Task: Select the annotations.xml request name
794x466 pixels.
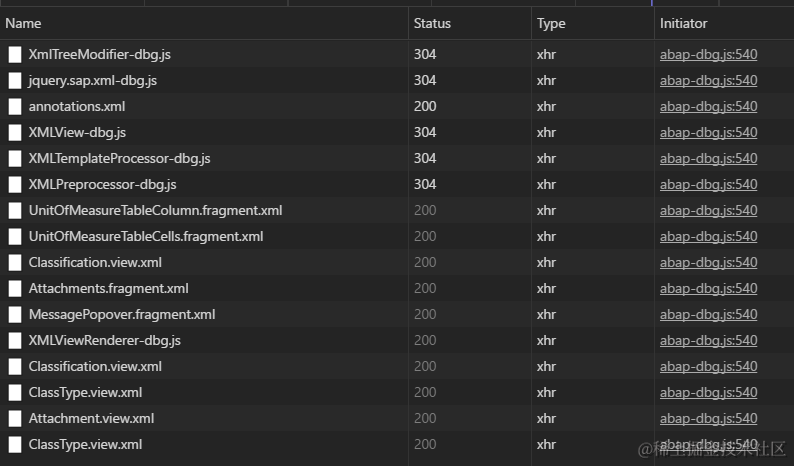Action: [76, 106]
